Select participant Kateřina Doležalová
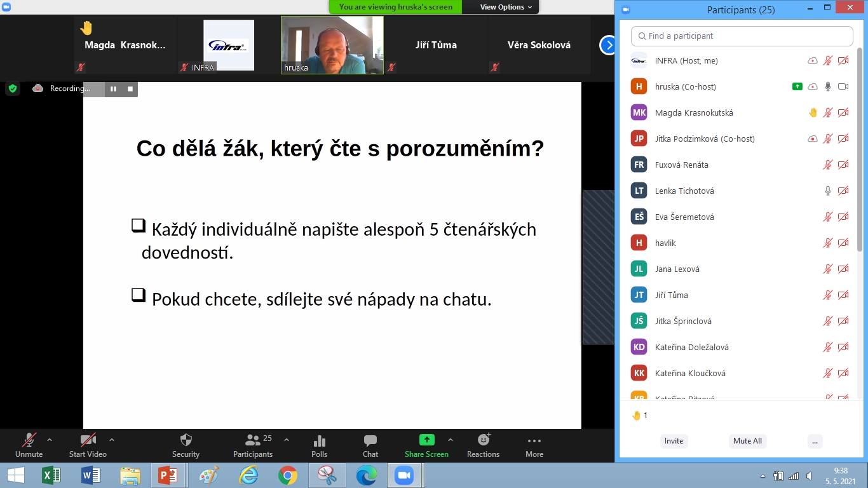The height and width of the screenshot is (488, 868). pos(740,348)
